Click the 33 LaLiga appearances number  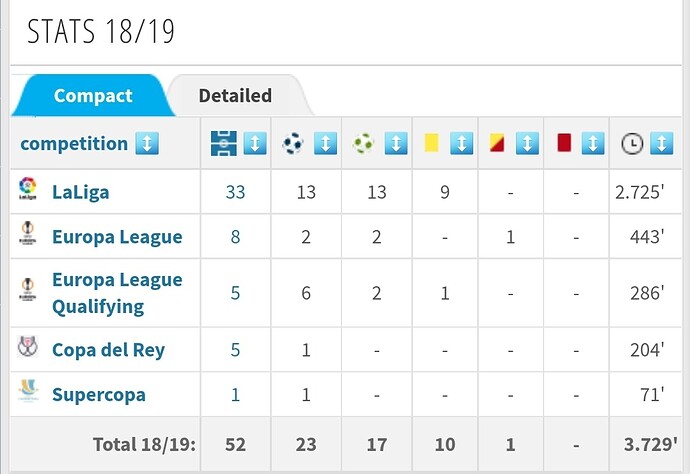point(235,191)
